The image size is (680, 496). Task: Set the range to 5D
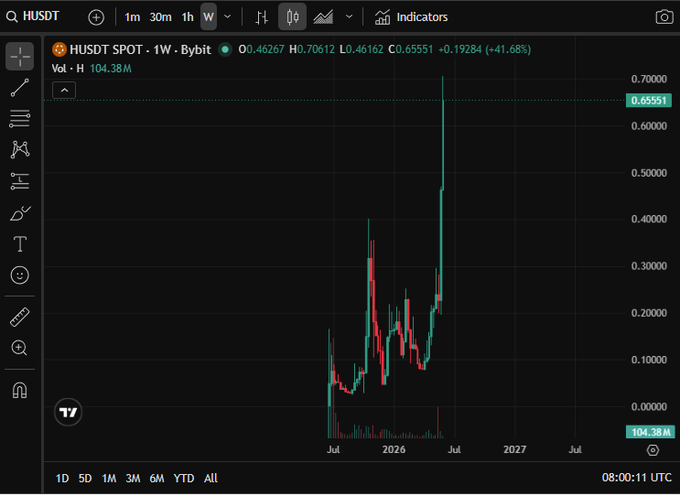85,478
